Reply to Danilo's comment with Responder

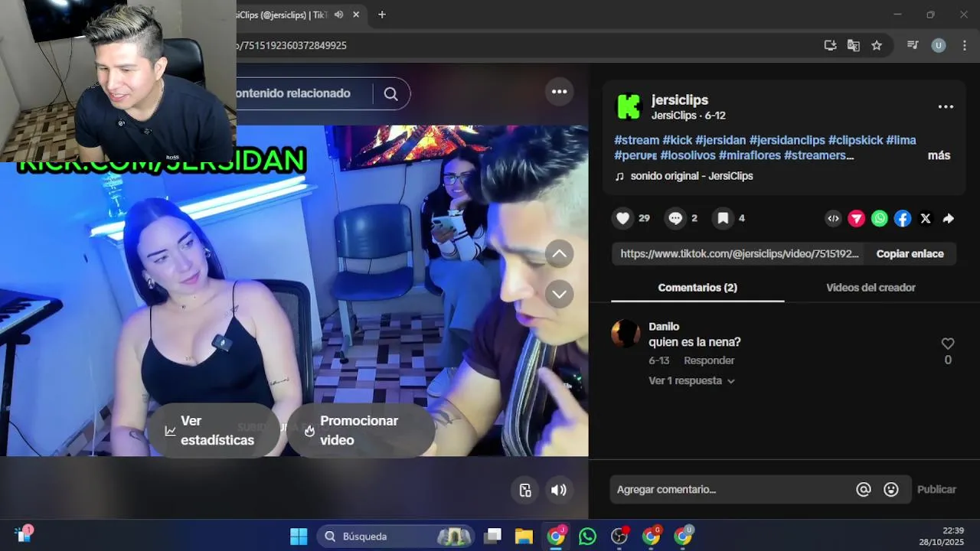tap(709, 360)
